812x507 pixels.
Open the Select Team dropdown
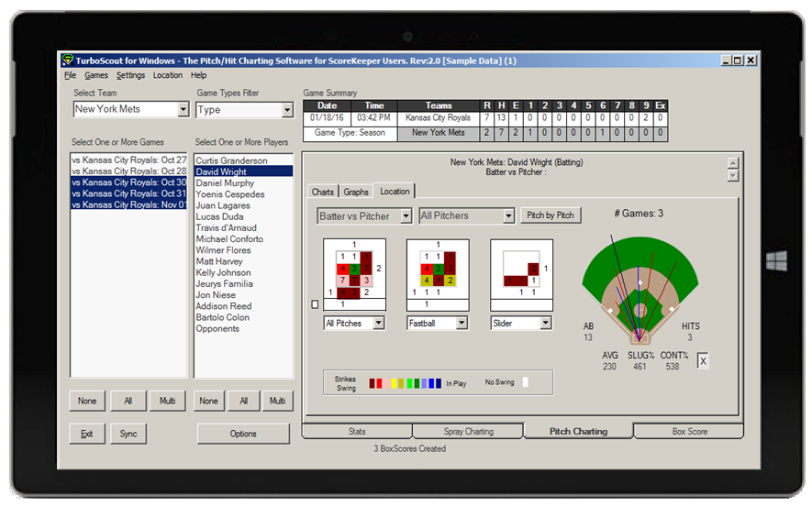(183, 109)
